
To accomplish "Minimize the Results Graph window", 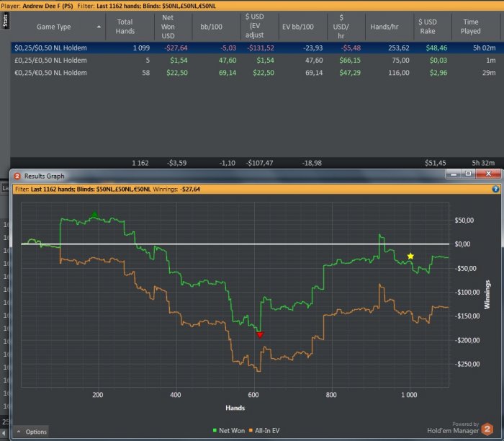I will click(x=453, y=175).
